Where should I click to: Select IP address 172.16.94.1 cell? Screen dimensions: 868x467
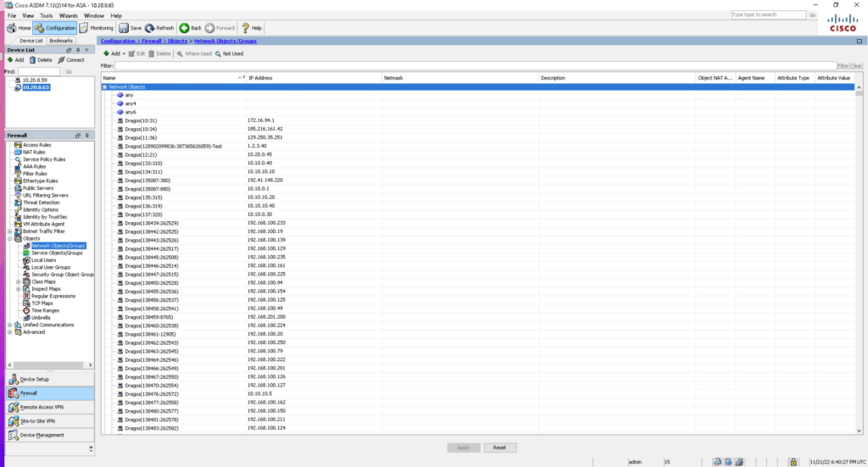pyautogui.click(x=261, y=120)
